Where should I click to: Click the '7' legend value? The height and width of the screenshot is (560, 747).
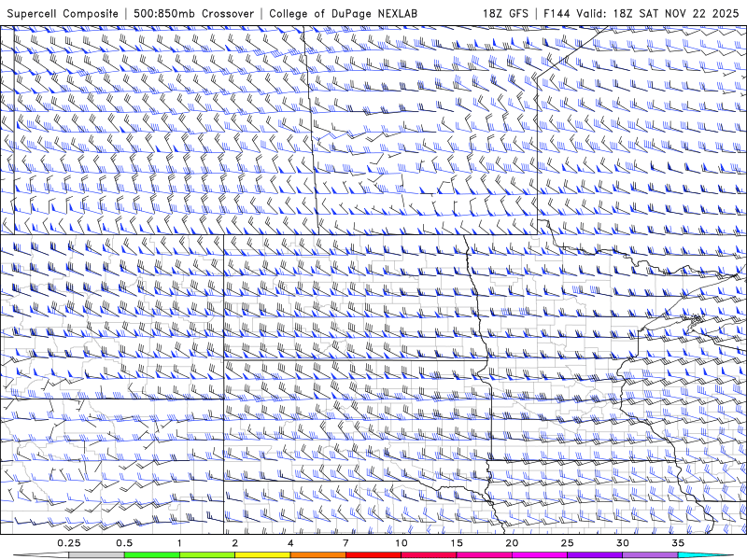(345, 543)
